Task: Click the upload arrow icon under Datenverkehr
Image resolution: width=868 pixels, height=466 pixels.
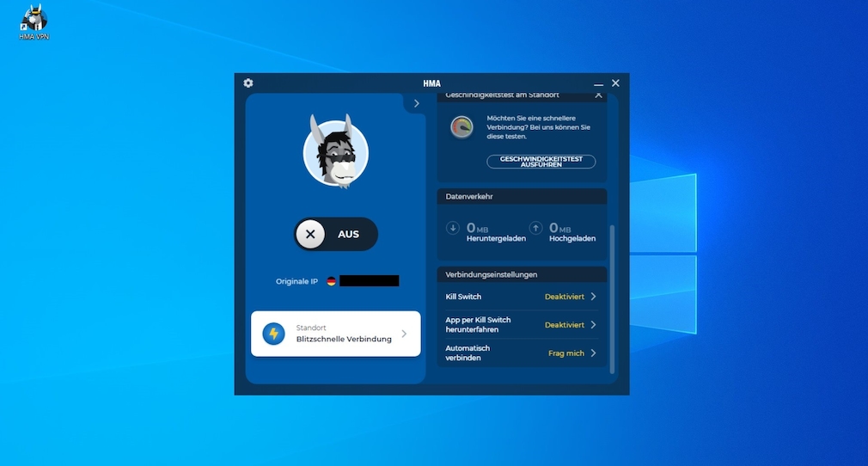Action: pos(536,229)
